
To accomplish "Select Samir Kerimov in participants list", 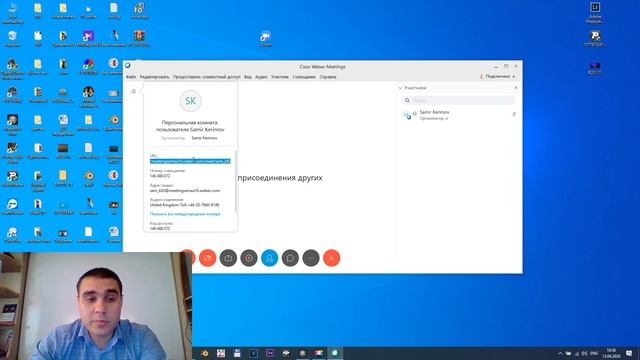I will (x=459, y=115).
